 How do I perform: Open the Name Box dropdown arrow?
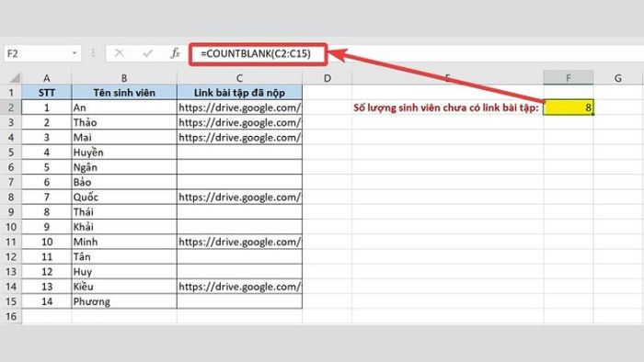point(75,53)
